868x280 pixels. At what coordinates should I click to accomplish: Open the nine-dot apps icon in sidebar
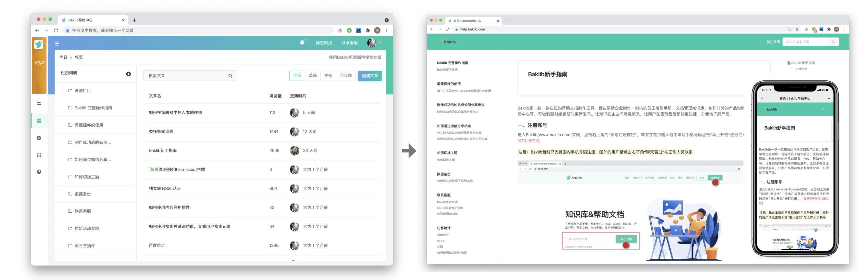point(39,155)
